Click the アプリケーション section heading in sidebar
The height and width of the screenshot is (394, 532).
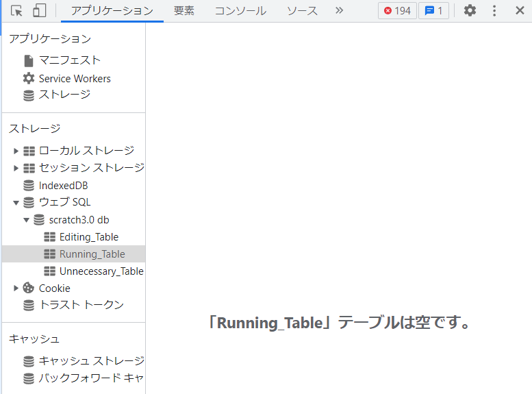point(50,39)
